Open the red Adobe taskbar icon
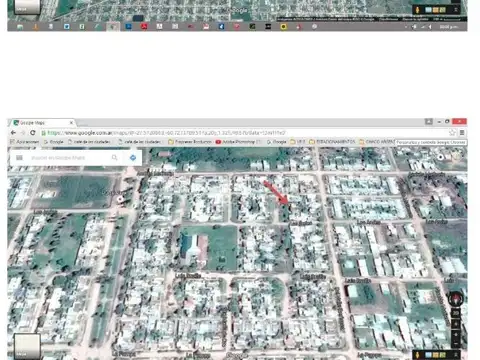 coord(144,27)
